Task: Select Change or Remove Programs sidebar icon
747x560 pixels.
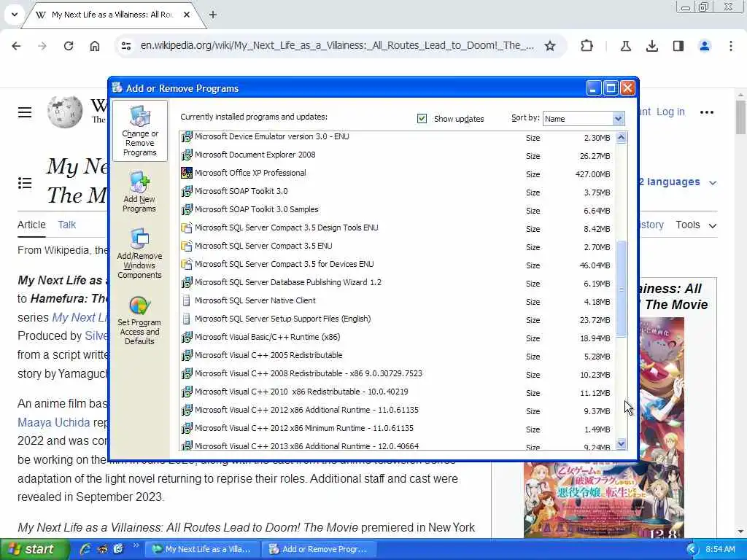Action: coord(139,117)
